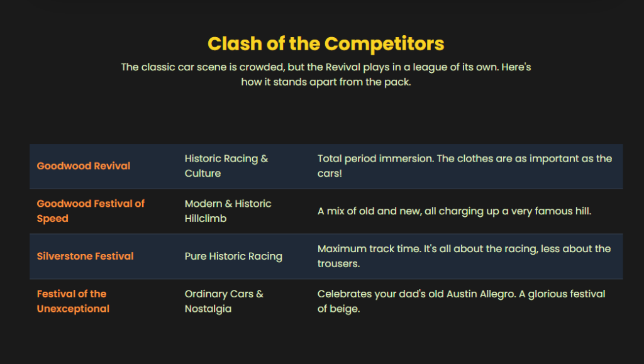Click the Goodwood Revival row title
This screenshot has height=364, width=644.
[84, 166]
